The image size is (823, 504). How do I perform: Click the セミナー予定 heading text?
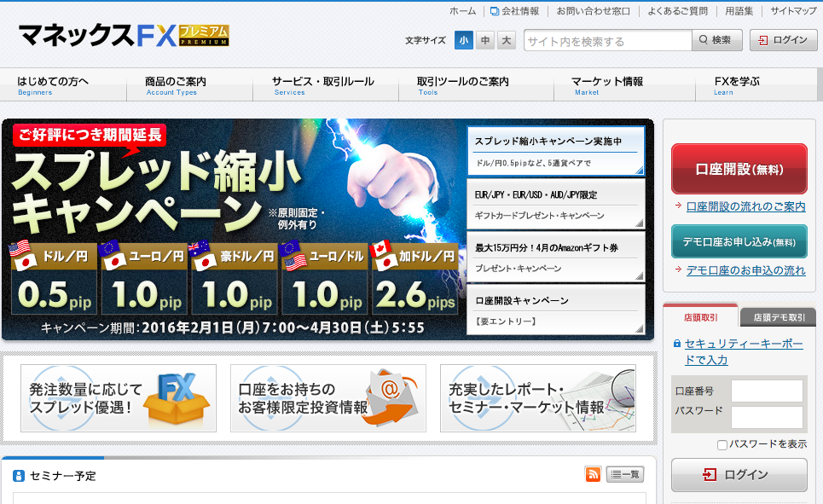coord(62,476)
